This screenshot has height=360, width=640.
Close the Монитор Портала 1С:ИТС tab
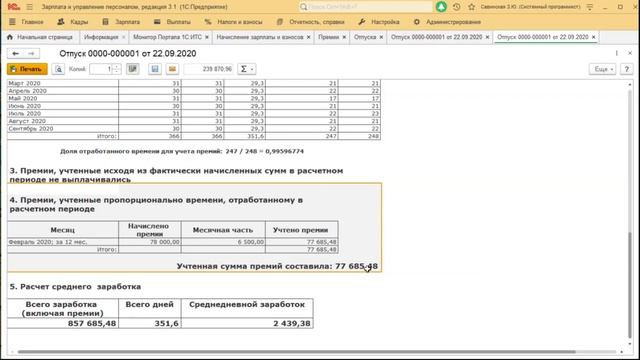207,37
